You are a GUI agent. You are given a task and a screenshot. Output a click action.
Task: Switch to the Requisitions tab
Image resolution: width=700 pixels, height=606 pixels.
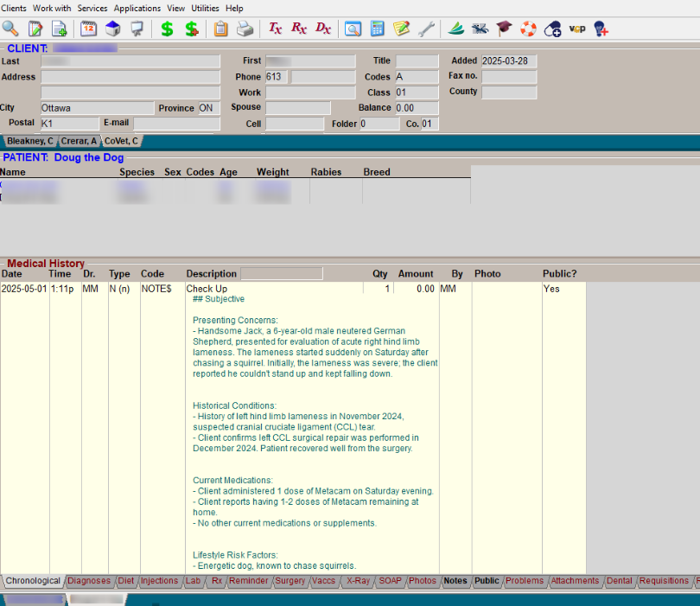[x=664, y=581]
